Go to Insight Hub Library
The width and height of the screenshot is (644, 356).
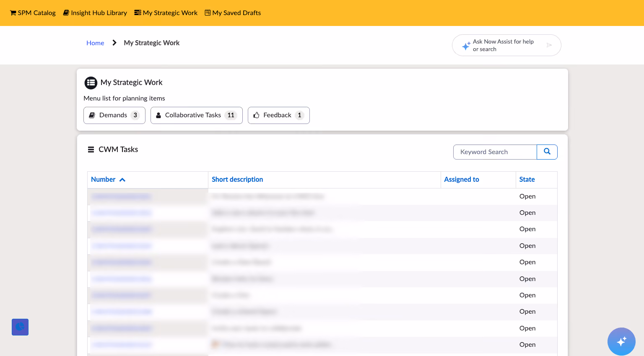pos(95,13)
